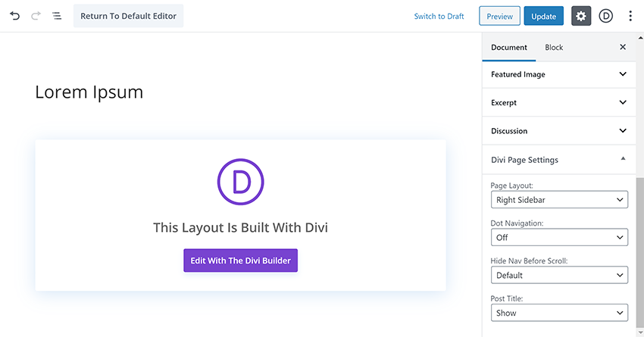Toggle the settings gear icon
The height and width of the screenshot is (337, 644).
pyautogui.click(x=581, y=16)
